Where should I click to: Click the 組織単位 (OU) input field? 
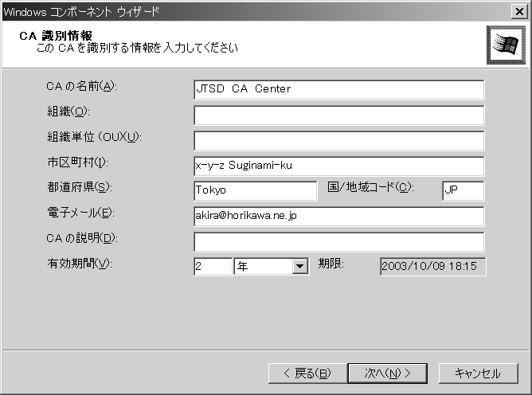339,140
